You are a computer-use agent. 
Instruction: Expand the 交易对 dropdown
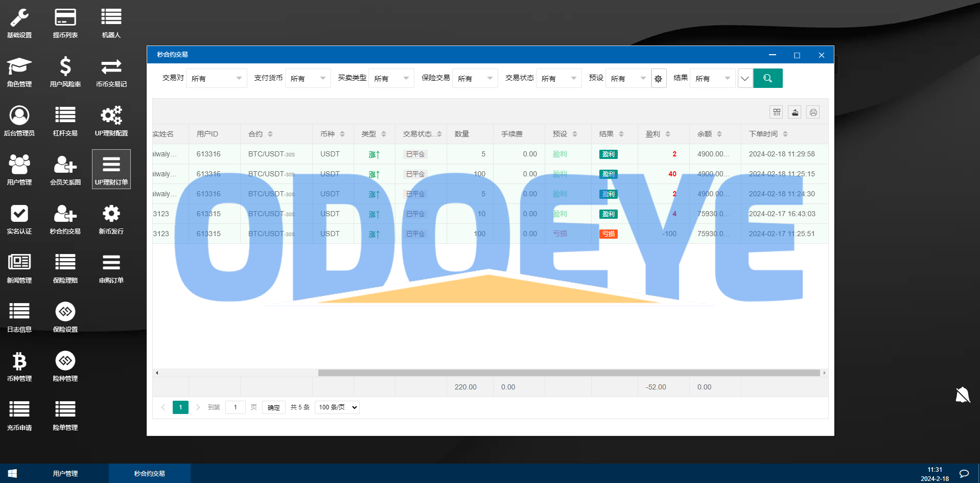(x=217, y=78)
